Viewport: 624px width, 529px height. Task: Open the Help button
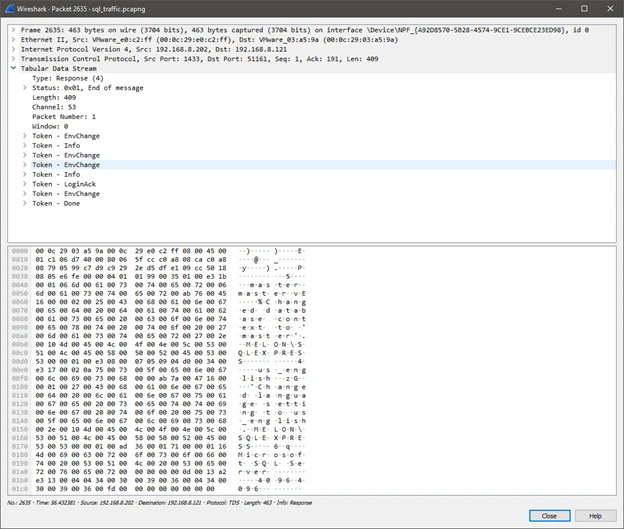(595, 516)
